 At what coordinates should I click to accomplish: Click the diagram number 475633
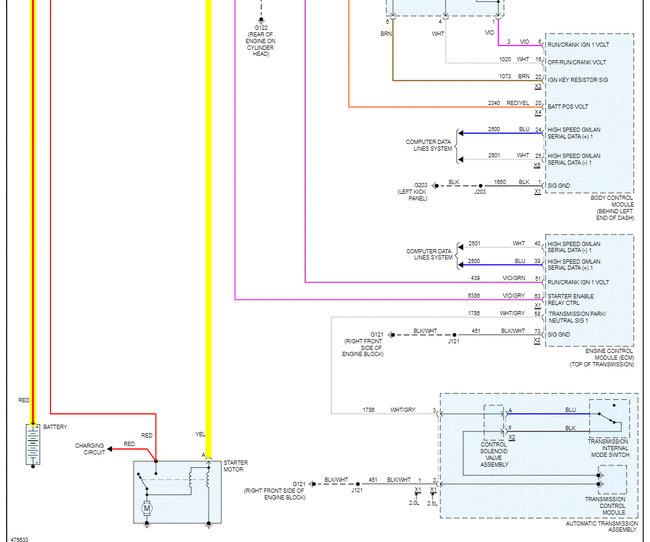19,540
